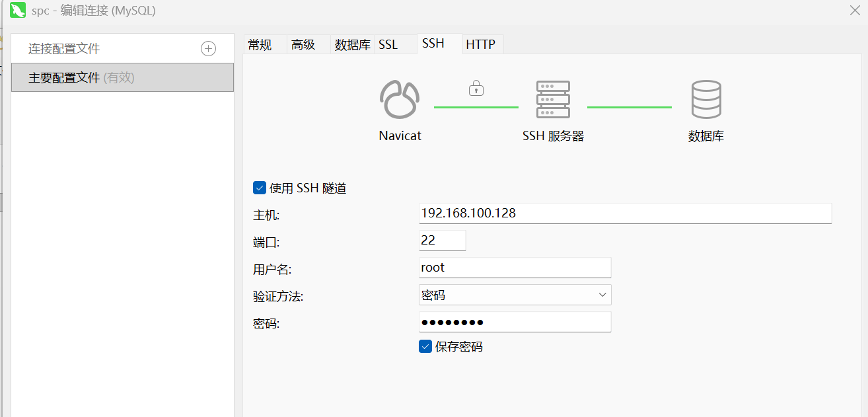Focus the 端口 field showing 22
Image resolution: width=868 pixels, height=417 pixels.
coord(442,241)
